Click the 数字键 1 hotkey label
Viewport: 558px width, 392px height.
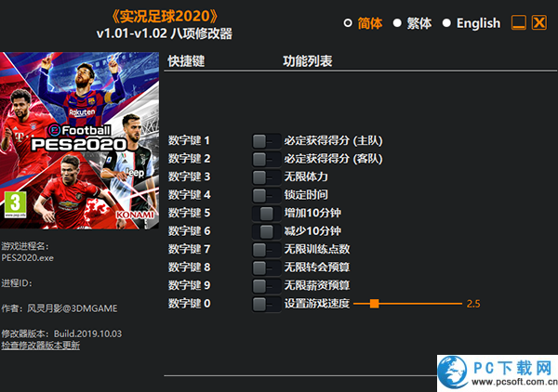coord(189,141)
